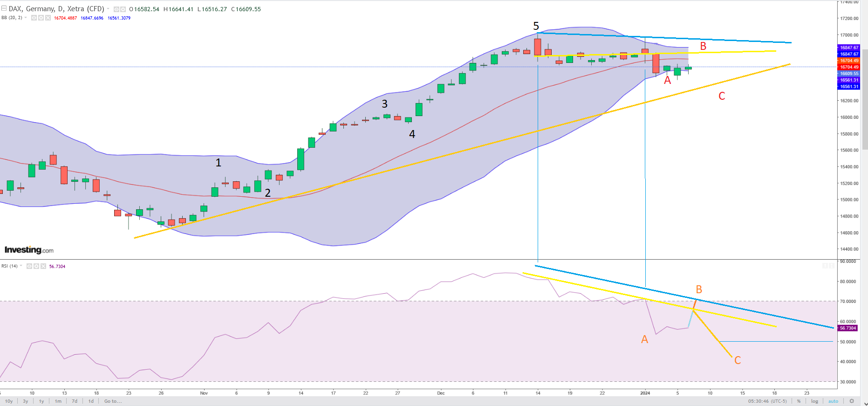Click the Dec label on time axis
Image resolution: width=868 pixels, height=406 pixels.
coord(441,393)
